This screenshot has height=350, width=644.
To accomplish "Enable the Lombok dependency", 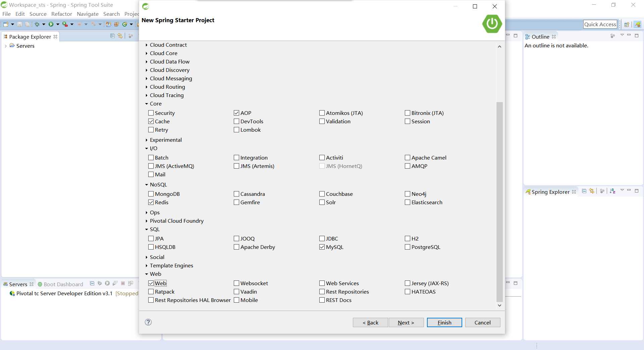I will 236,130.
